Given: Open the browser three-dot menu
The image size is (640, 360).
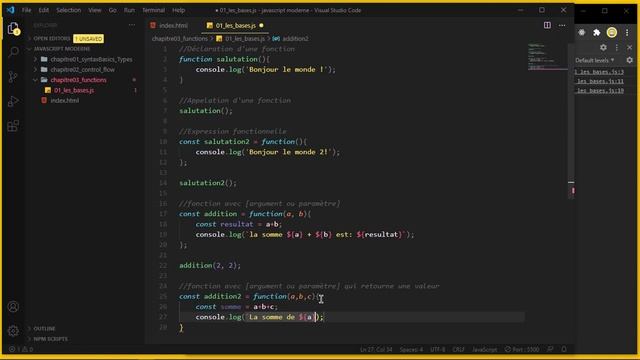Looking at the screenshot, I should [x=627, y=33].
